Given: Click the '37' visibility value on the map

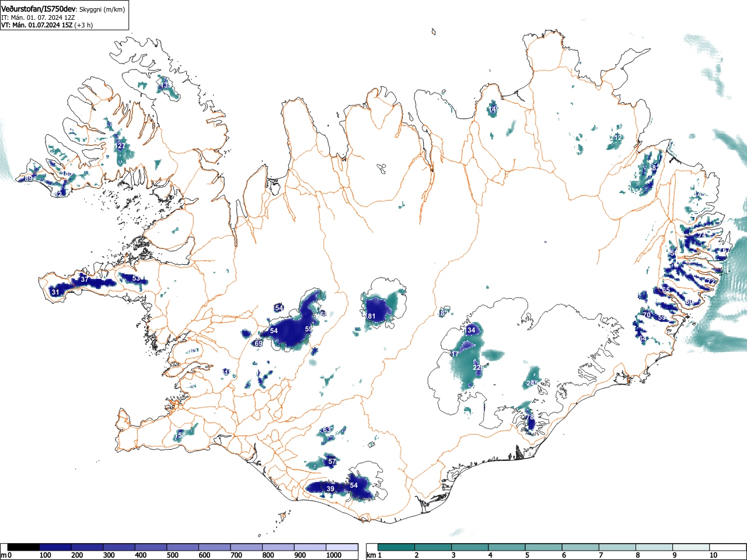Looking at the screenshot, I should tap(85, 279).
